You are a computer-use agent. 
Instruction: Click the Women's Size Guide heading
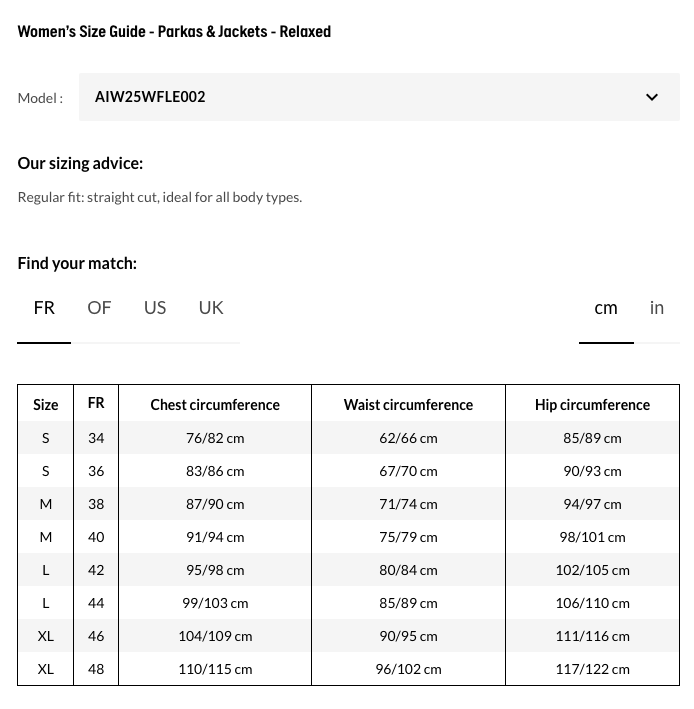click(x=174, y=32)
